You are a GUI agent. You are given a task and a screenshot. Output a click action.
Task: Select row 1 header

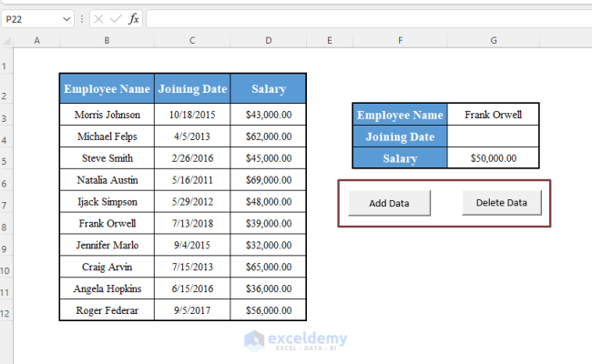pos(6,60)
